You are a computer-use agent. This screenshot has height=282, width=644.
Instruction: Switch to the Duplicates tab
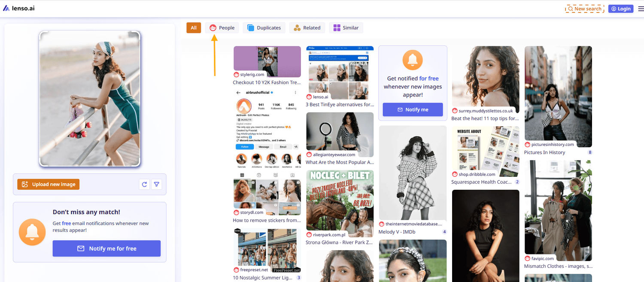click(x=264, y=28)
